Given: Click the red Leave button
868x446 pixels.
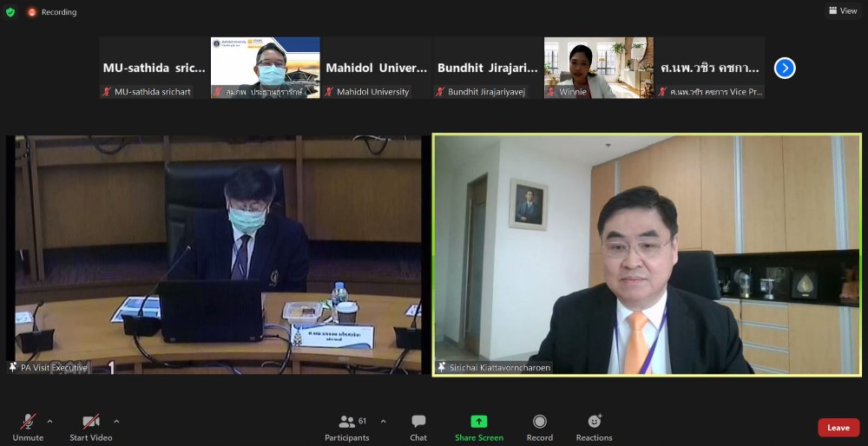Looking at the screenshot, I should (838, 428).
